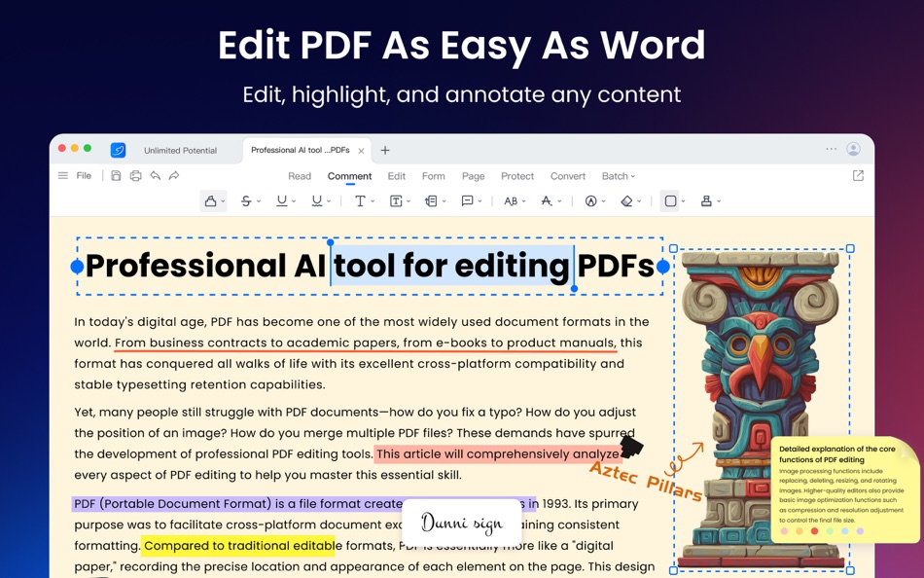This screenshot has width=924, height=578.
Task: Open the Highlight tool color dropdown
Action: pyautogui.click(x=223, y=200)
